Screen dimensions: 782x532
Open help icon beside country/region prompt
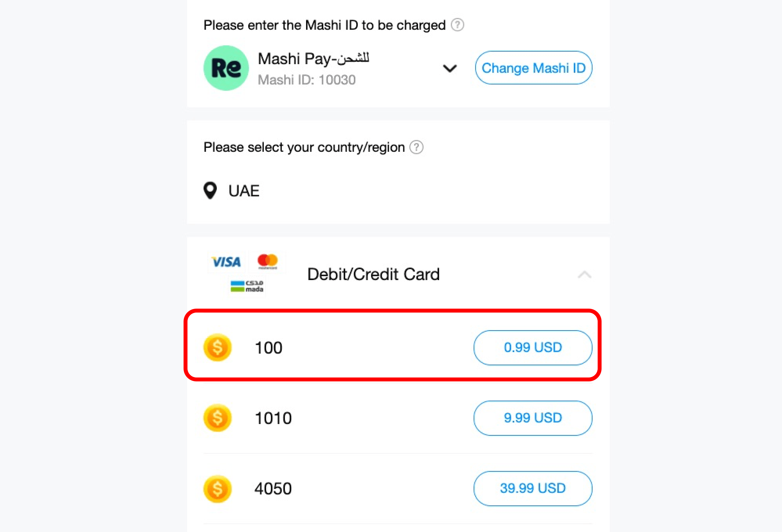(x=416, y=147)
